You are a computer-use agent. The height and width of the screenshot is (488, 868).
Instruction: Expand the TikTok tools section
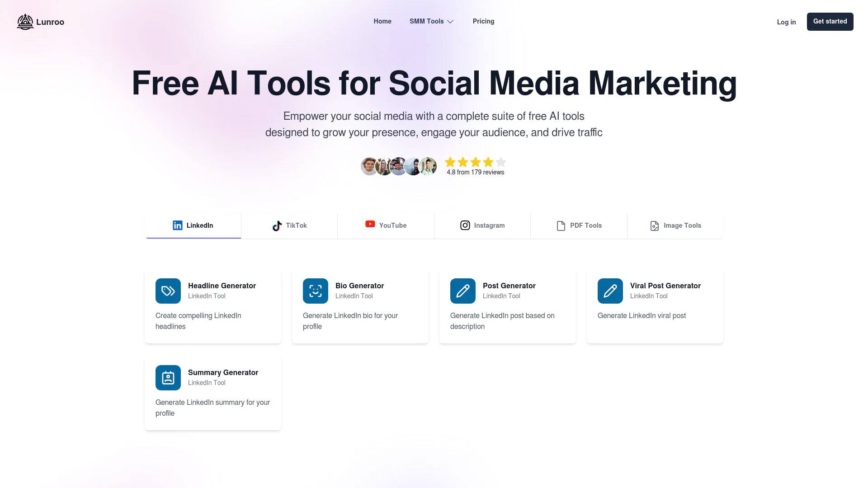point(289,225)
